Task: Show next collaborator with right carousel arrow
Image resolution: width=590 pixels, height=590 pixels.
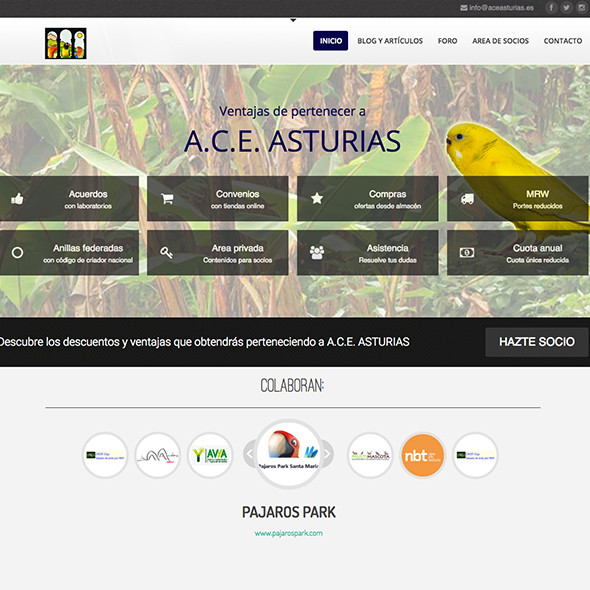Action: coord(327,454)
